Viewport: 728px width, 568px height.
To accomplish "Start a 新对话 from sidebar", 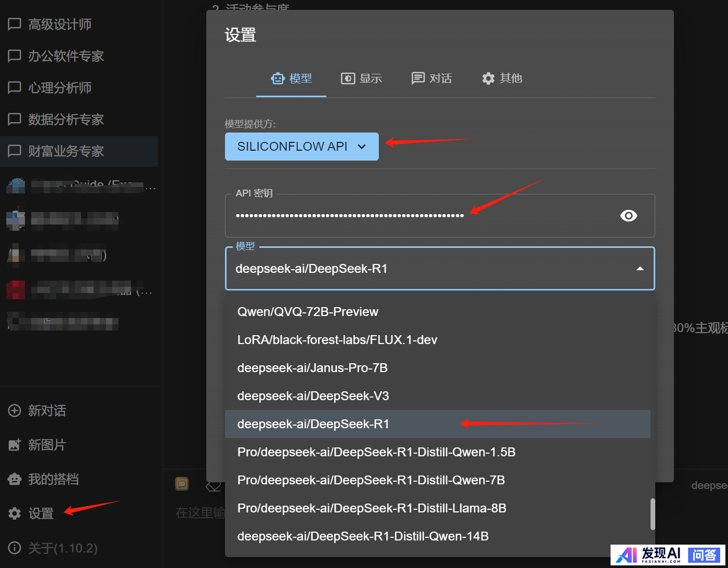I will [x=79, y=411].
